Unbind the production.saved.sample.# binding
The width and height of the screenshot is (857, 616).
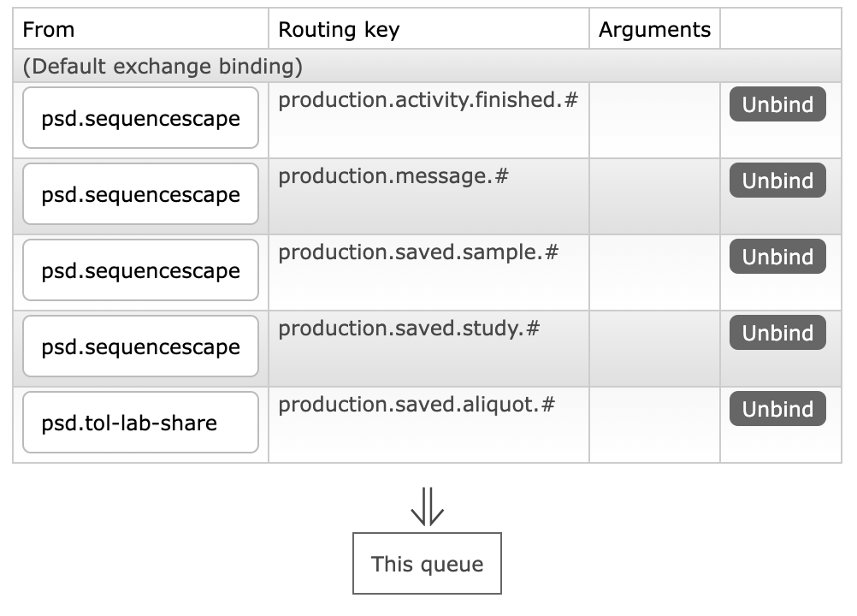point(777,257)
